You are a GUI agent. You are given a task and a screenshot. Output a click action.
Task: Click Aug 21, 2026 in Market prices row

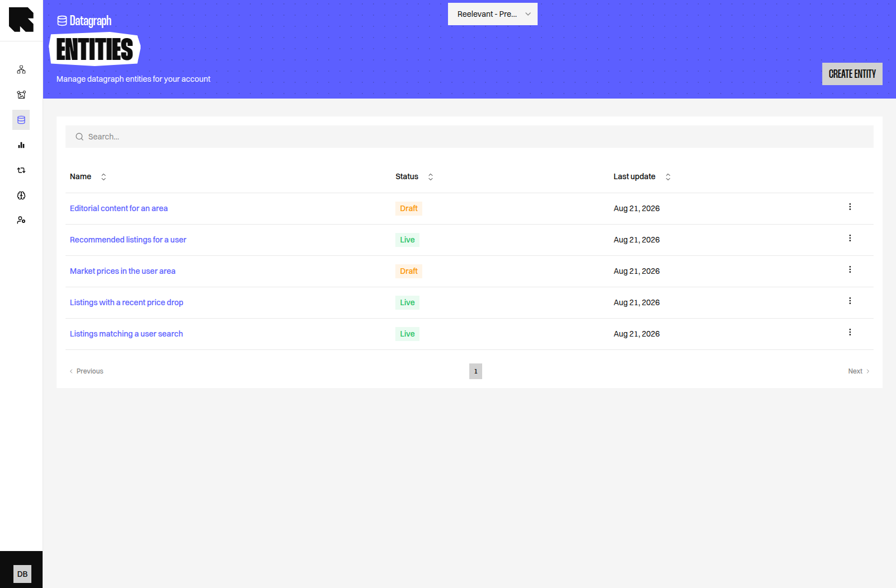coord(637,271)
